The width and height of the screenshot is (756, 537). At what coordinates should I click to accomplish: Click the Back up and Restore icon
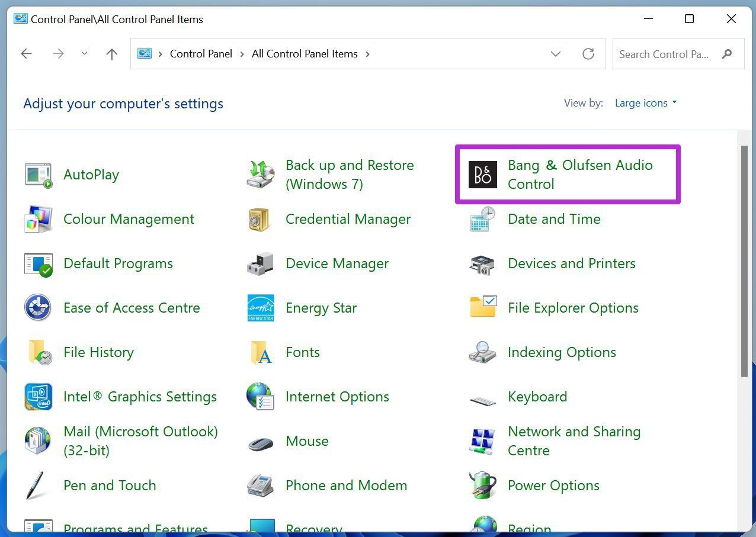point(261,175)
